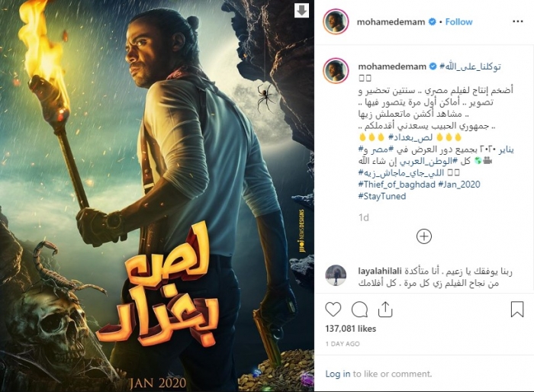Image resolution: width=534 pixels, height=392 pixels.
Task: Click the mohamedemam username in the header
Action: click(391, 22)
